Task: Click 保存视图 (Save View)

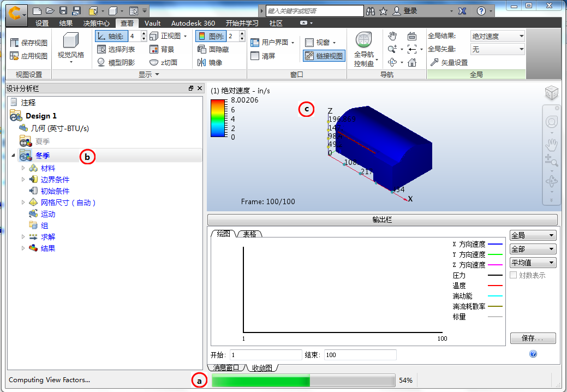Action: point(29,43)
